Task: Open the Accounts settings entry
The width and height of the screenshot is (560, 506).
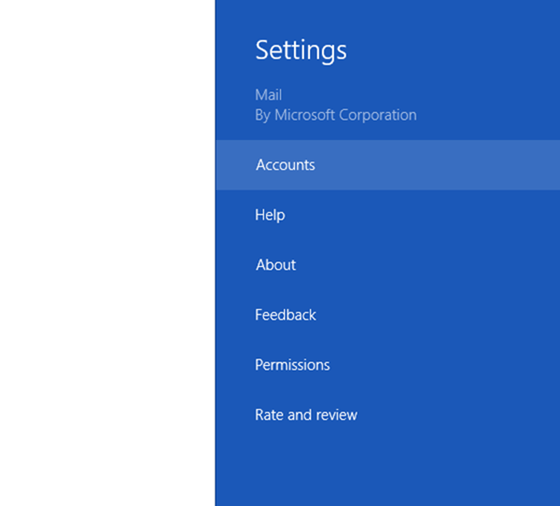Action: [x=388, y=165]
